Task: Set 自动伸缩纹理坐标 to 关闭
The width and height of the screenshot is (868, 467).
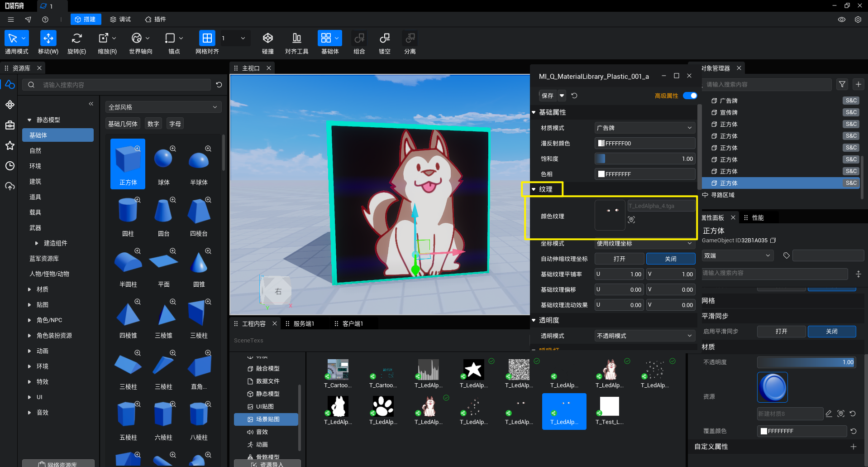Action: tap(671, 259)
